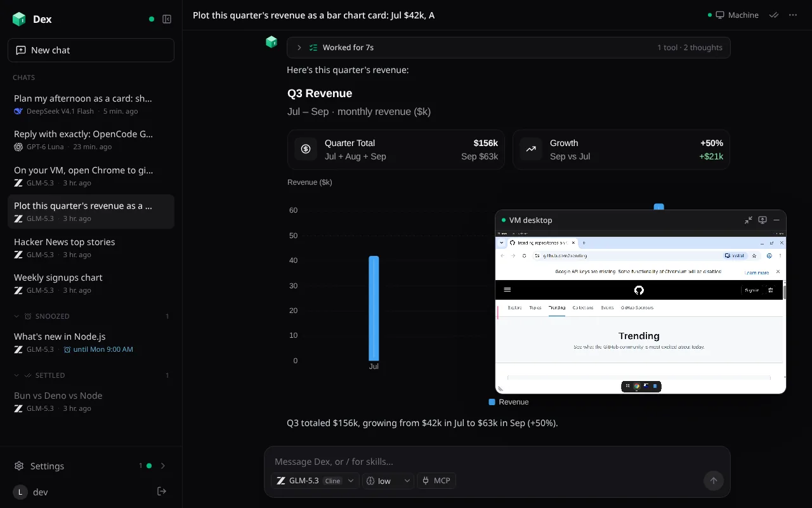Start a New chat
The width and height of the screenshot is (812, 508).
[91, 50]
